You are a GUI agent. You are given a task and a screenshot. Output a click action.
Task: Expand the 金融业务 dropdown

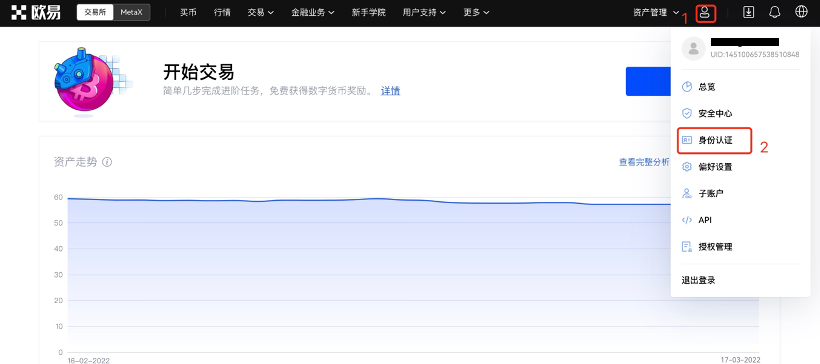(313, 13)
